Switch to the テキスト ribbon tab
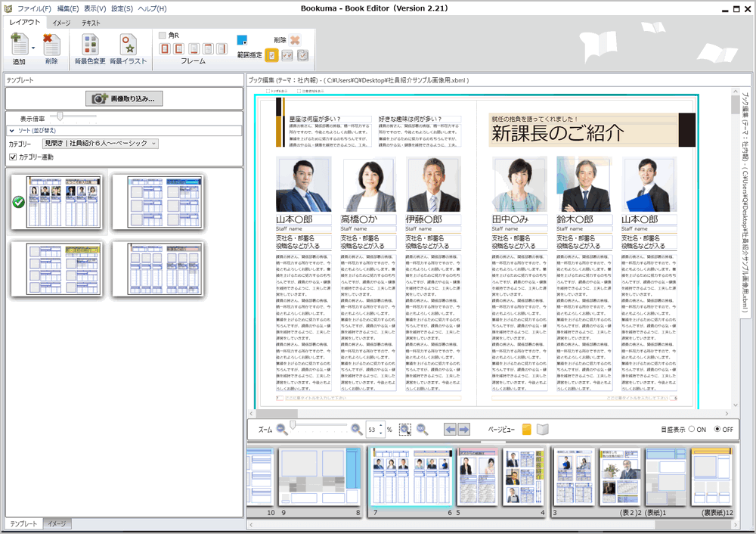Image resolution: width=756 pixels, height=534 pixels. click(91, 23)
